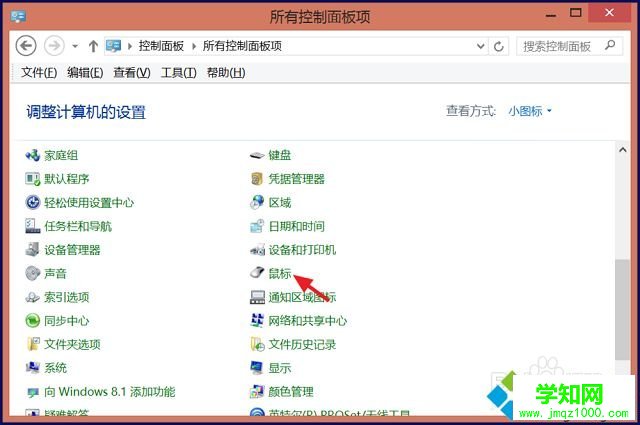
Task: Open the 文件(F) menu
Action: coord(39,73)
